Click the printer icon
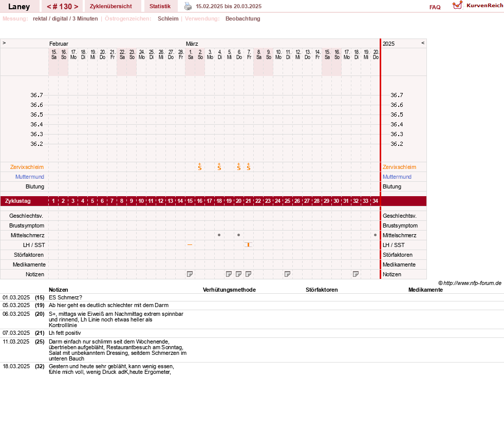504x436 pixels. (188, 6)
